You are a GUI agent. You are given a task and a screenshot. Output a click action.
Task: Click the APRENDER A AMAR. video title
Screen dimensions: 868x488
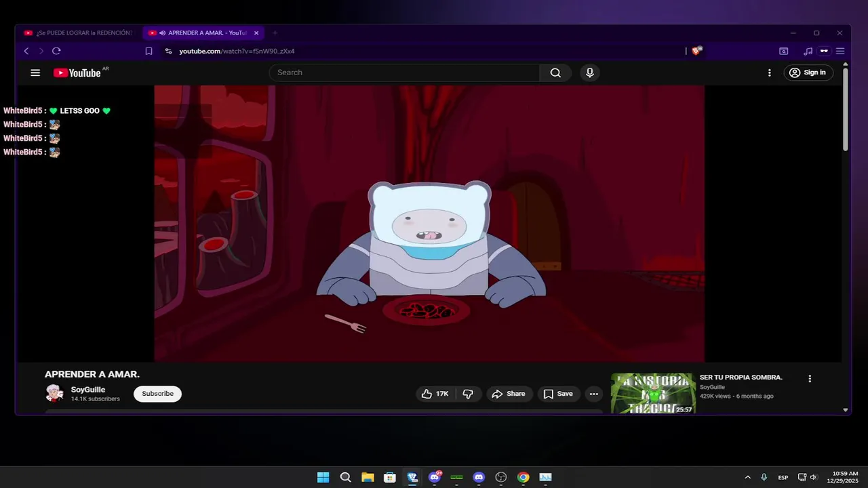tap(92, 374)
